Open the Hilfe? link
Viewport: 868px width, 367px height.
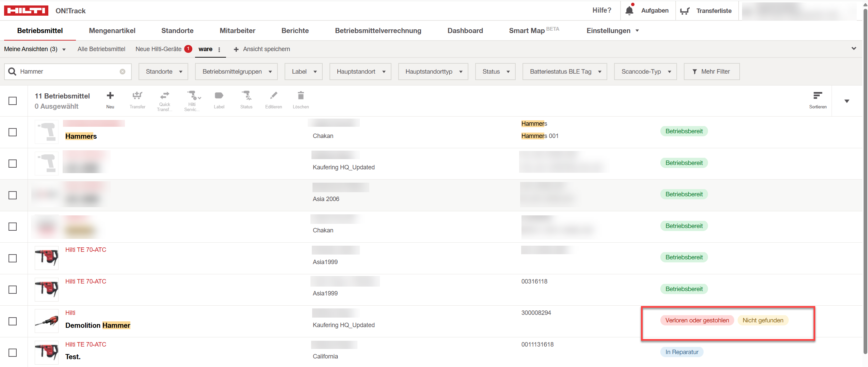[x=602, y=10]
